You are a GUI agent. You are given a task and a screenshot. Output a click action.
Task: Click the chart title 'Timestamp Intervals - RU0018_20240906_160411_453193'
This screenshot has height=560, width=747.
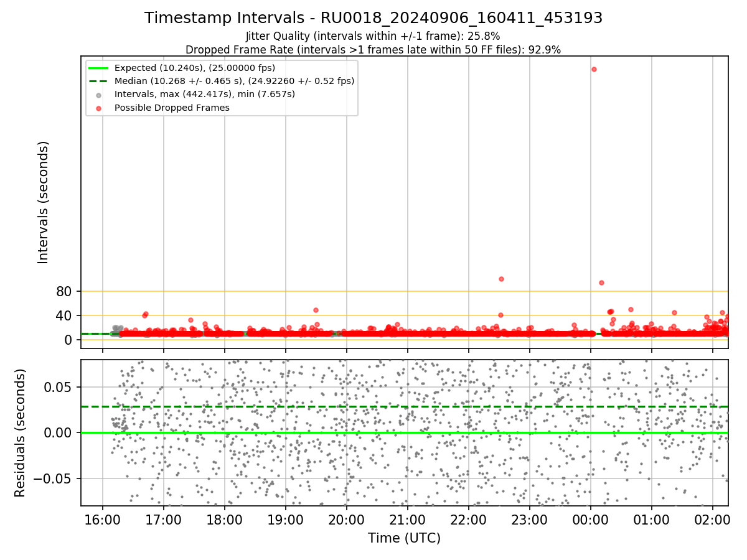[x=374, y=18]
